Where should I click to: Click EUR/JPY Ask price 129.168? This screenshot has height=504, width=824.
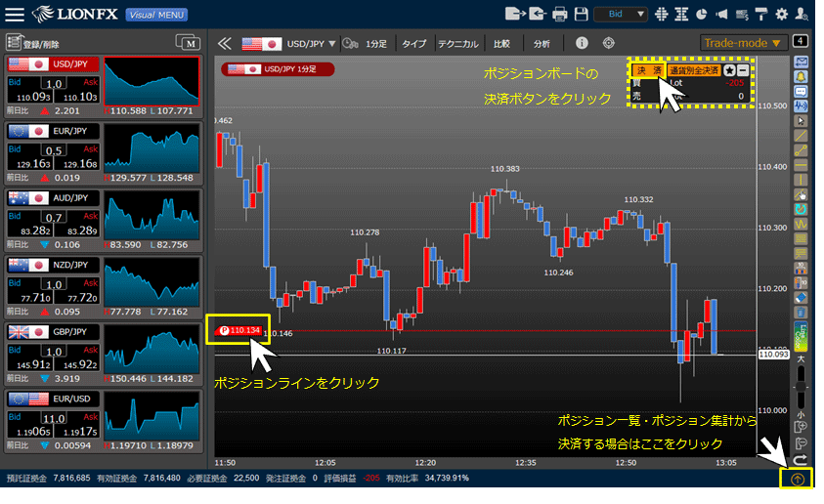point(80,164)
